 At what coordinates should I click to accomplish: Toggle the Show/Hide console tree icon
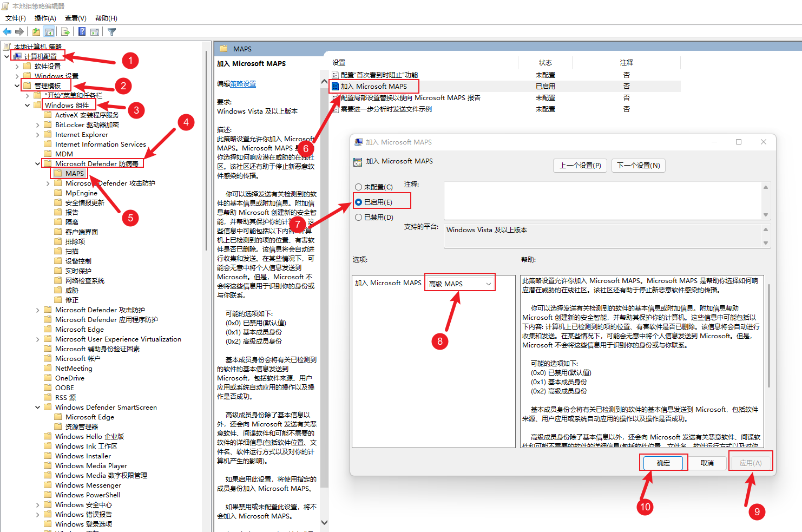point(49,32)
